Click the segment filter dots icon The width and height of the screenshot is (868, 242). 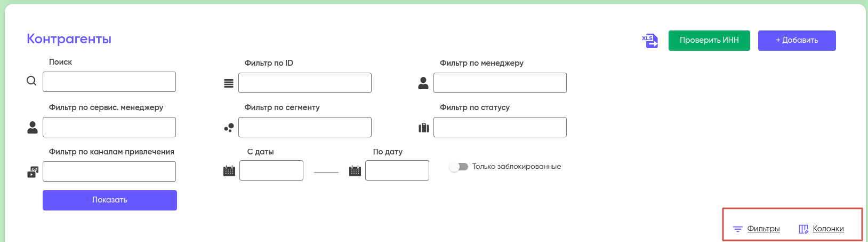tap(229, 128)
